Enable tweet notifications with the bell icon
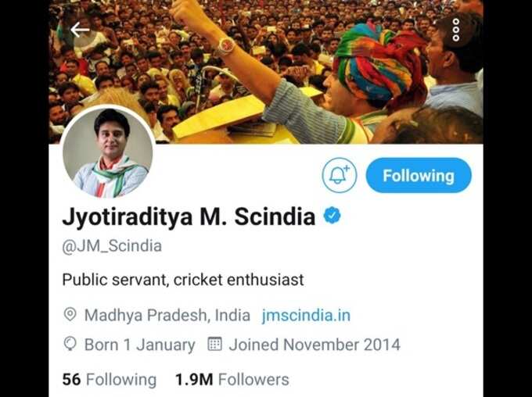The image size is (532, 397). [x=340, y=175]
